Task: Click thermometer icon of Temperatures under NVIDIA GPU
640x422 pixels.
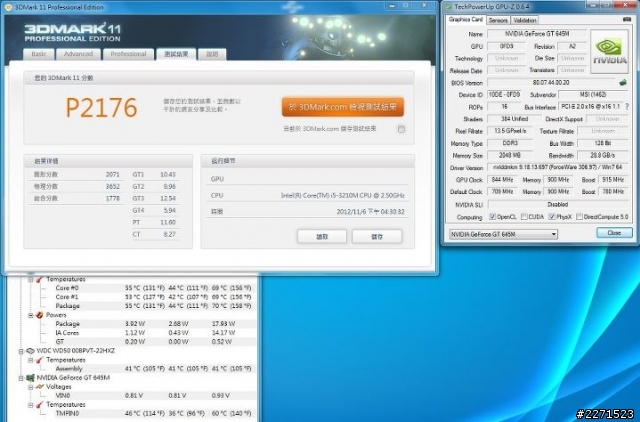Action: (40, 404)
